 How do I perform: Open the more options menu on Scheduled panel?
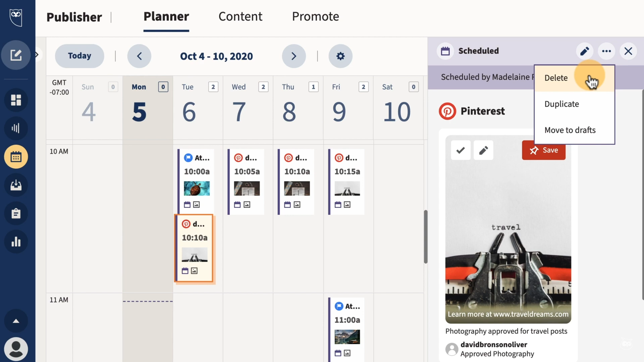coord(606,51)
